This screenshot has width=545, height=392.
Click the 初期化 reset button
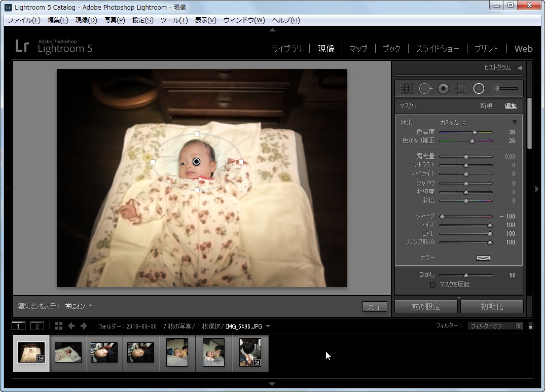click(491, 307)
